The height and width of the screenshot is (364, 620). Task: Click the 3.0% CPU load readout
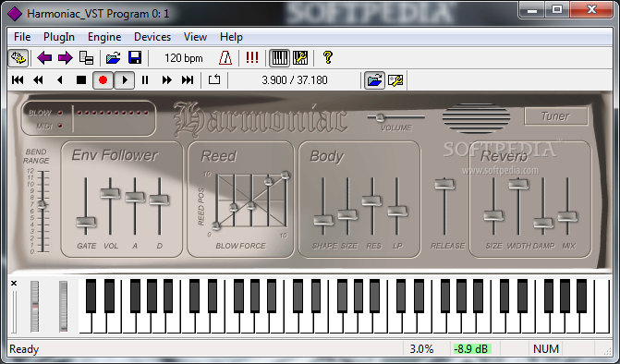click(421, 349)
